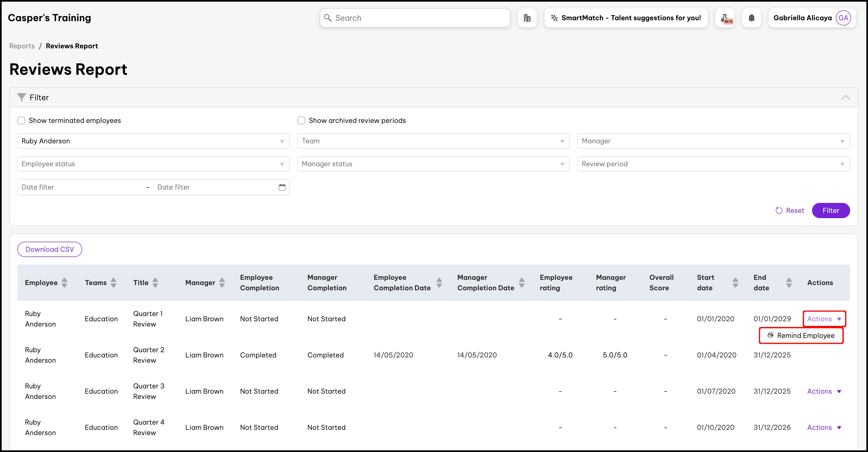Viewport: 868px width, 452px height.
Task: Open Actions menu for Quarter 3 Review
Action: point(824,391)
